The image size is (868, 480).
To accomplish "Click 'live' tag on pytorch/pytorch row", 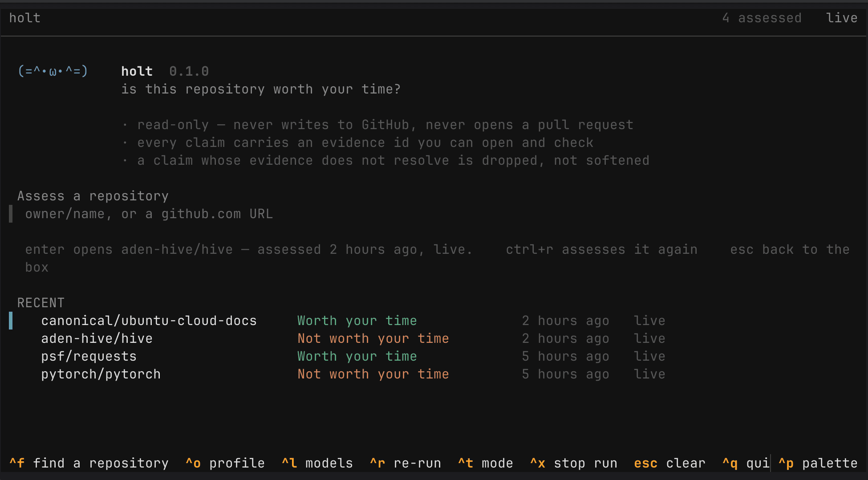I will (x=650, y=374).
